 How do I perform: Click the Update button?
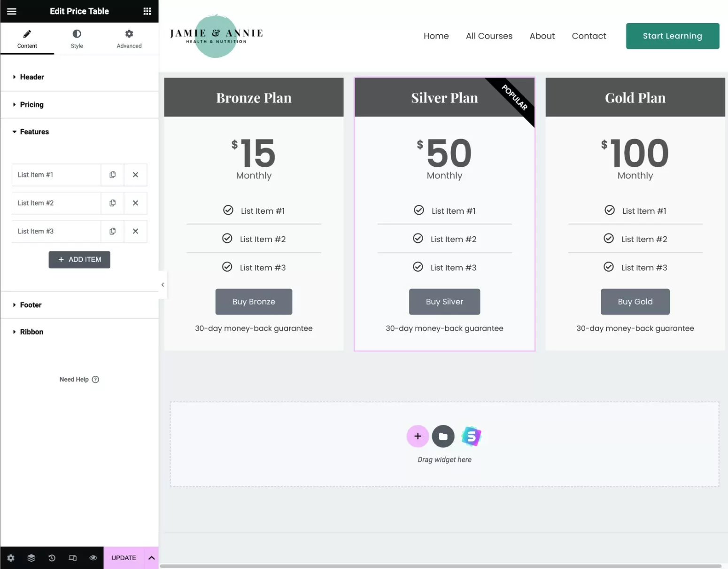(124, 558)
